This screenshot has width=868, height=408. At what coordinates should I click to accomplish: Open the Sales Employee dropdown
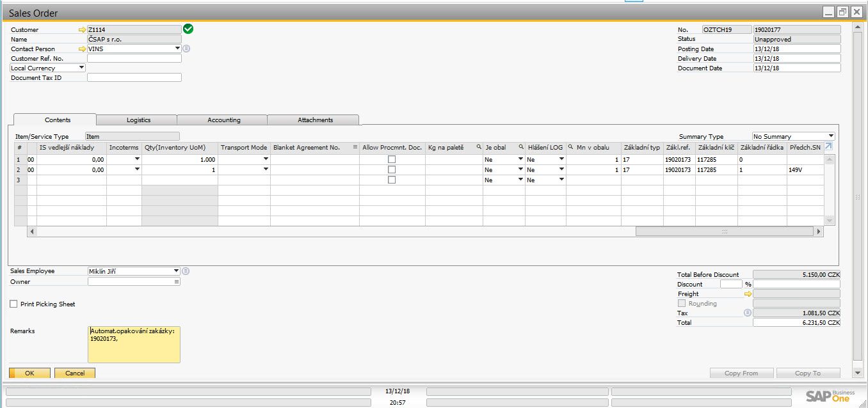177,271
